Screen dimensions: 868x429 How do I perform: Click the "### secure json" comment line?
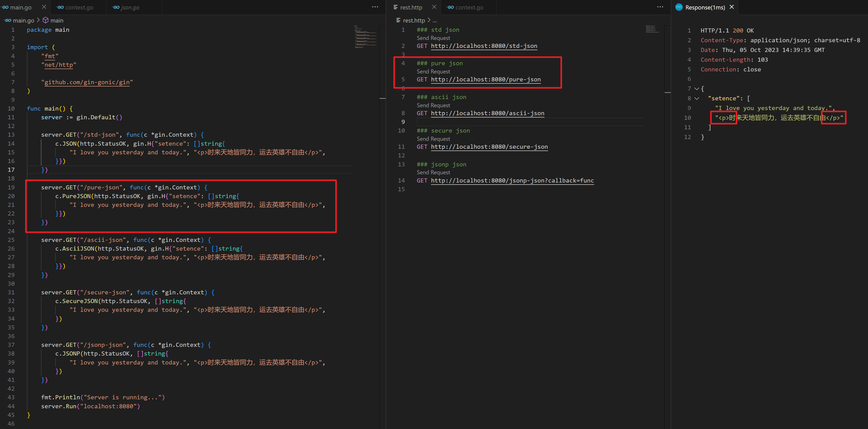[443, 131]
